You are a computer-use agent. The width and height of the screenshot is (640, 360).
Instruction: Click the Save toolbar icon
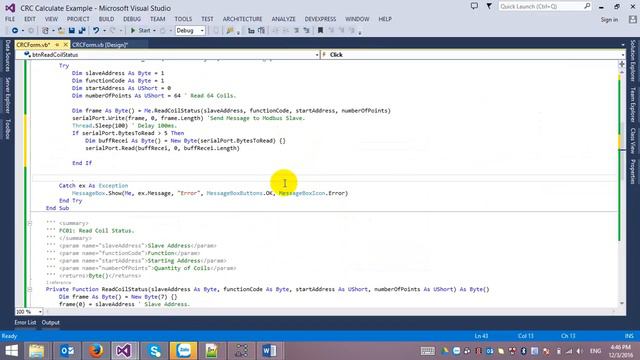[x=72, y=31]
